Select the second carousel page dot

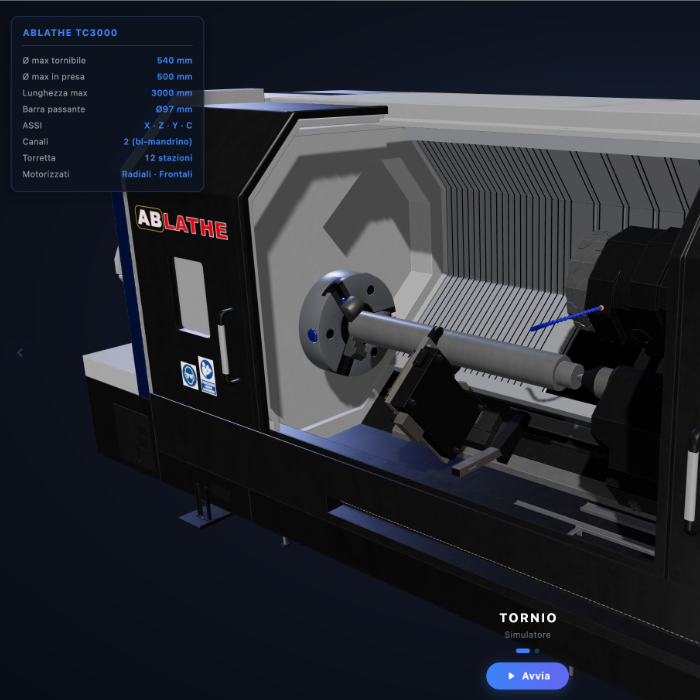click(x=537, y=650)
